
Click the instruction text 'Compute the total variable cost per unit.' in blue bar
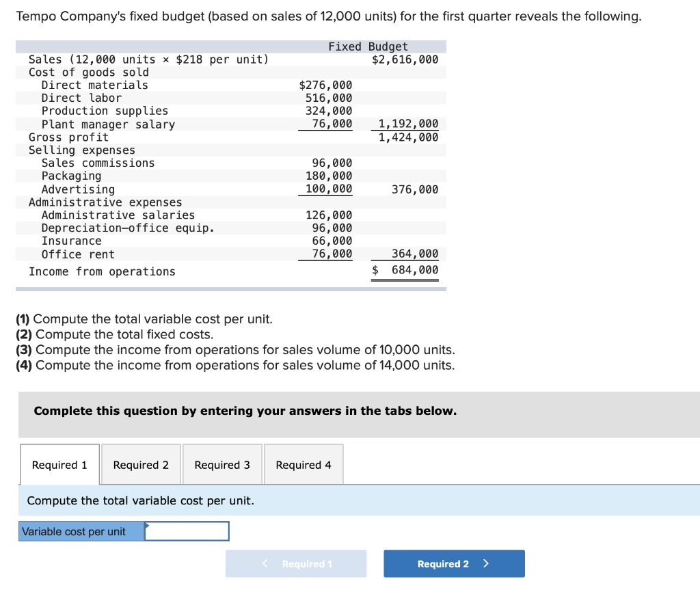point(141,501)
